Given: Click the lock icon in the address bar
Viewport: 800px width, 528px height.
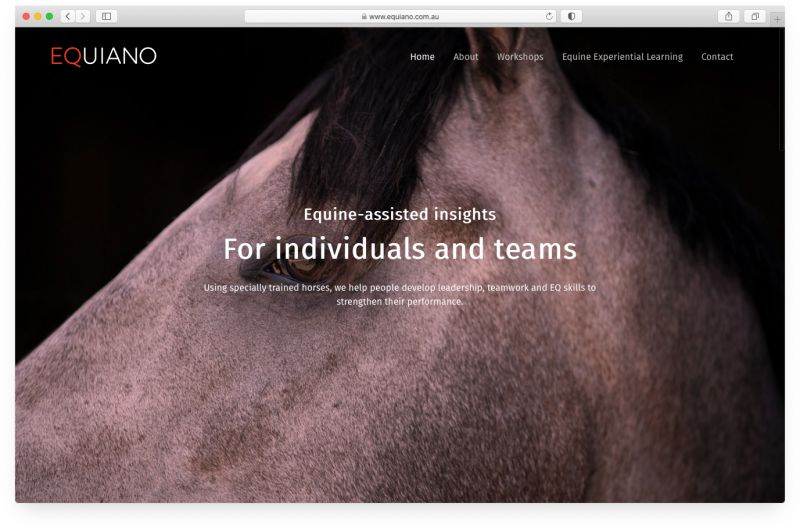Looking at the screenshot, I should pyautogui.click(x=364, y=16).
